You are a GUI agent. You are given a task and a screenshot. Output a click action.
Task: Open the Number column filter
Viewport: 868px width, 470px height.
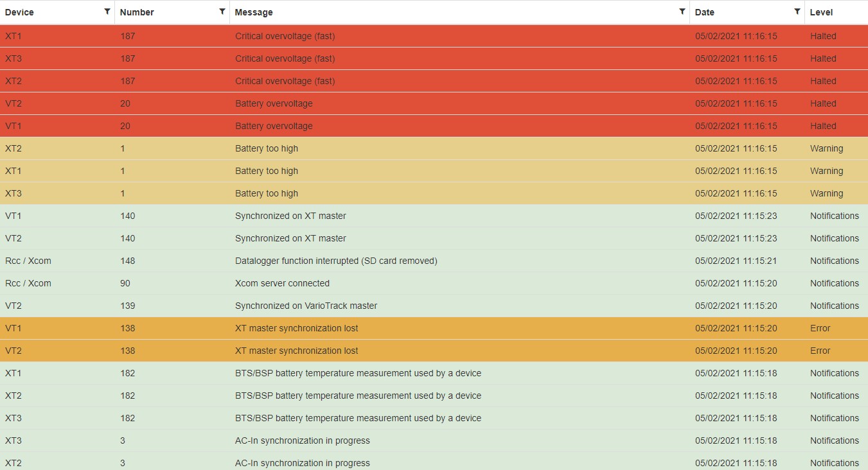222,12
